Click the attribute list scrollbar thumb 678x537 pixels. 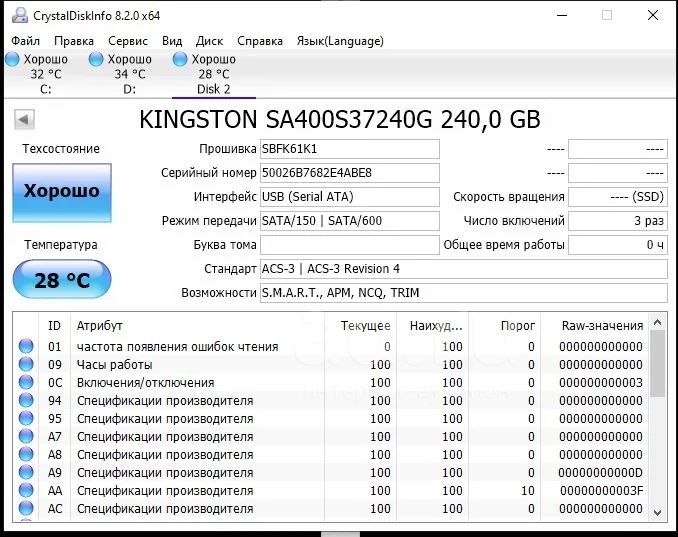click(x=658, y=364)
